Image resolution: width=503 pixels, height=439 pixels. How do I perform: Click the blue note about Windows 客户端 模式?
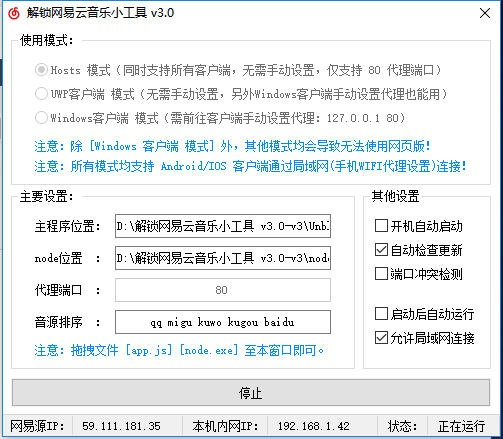coord(232,146)
